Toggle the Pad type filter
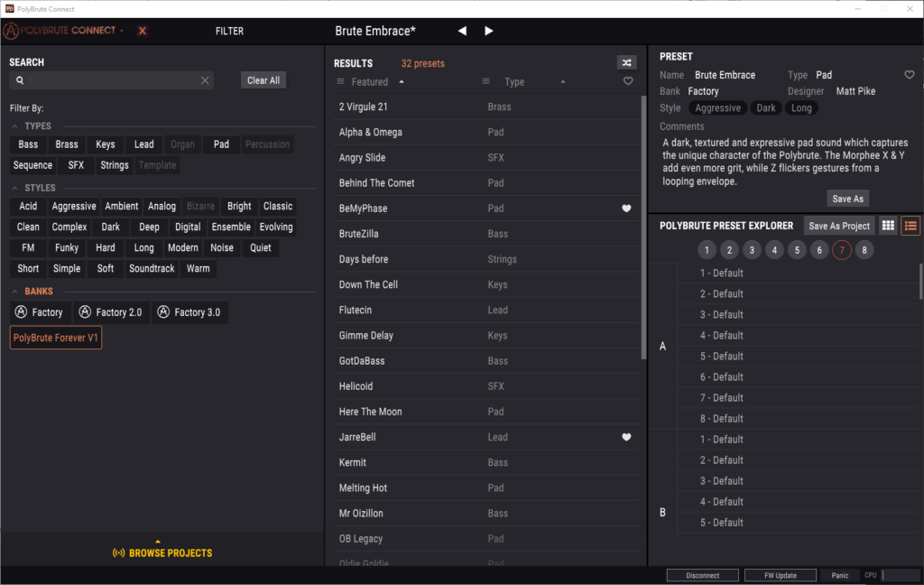The width and height of the screenshot is (924, 585). 221,144
